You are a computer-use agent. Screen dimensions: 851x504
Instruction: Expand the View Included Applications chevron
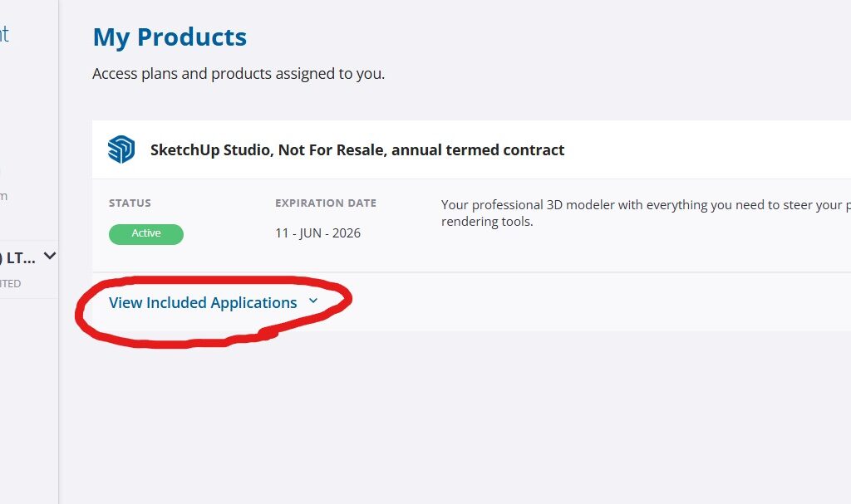[313, 302]
